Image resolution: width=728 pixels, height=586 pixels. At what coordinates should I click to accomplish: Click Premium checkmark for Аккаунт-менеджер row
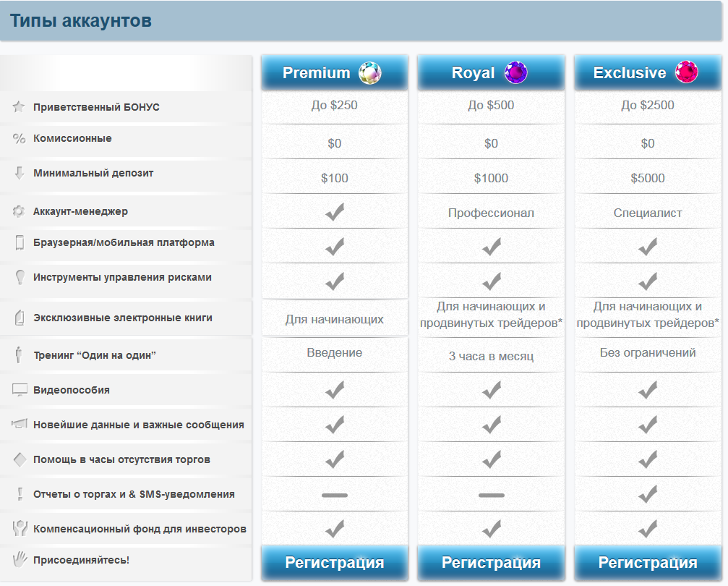[335, 212]
